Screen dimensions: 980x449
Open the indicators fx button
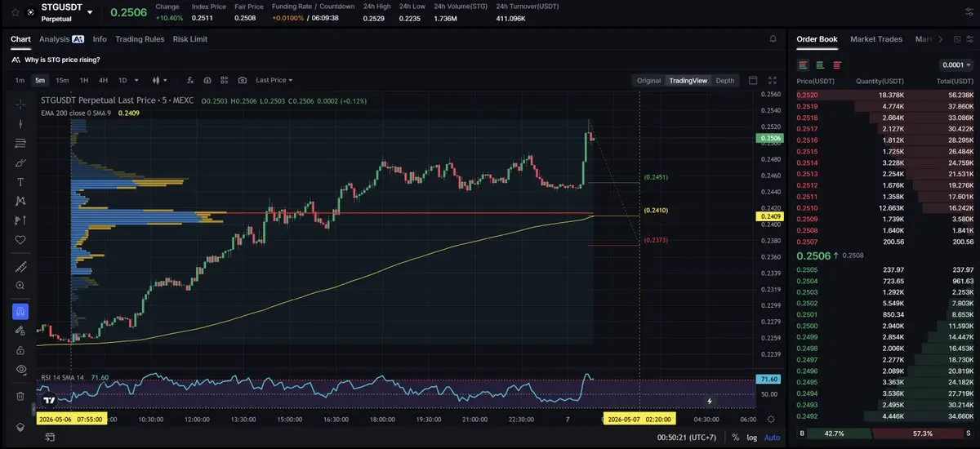click(x=189, y=80)
